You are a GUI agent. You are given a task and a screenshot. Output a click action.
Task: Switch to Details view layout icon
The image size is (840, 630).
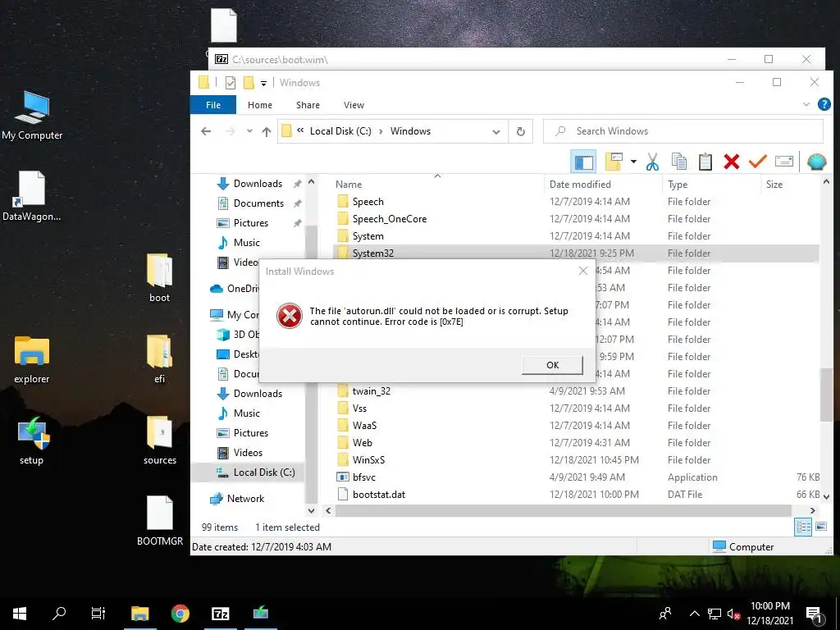tap(803, 527)
